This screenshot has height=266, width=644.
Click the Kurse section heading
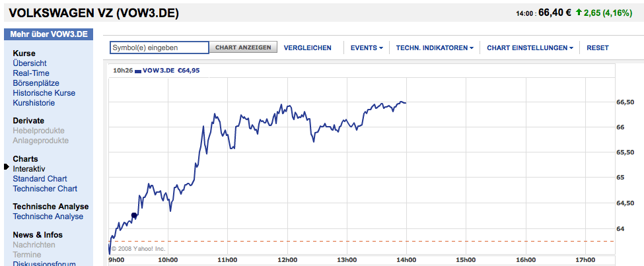tap(24, 53)
